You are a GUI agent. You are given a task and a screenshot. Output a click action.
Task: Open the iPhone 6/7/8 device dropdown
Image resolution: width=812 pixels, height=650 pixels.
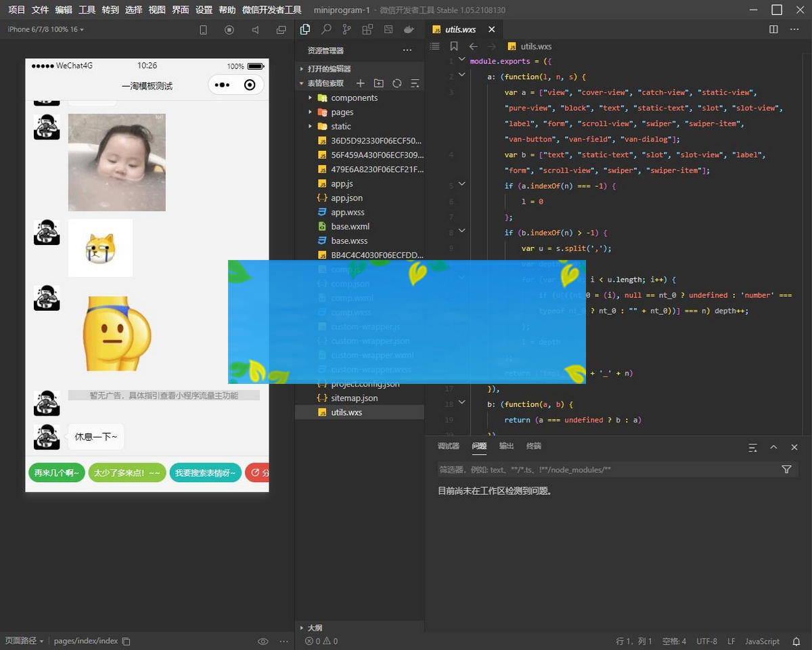point(45,30)
